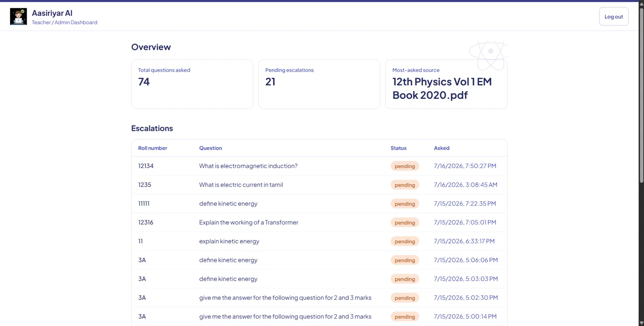The image size is (644, 326).
Task: Click the total questions value 74
Action: [x=144, y=82]
